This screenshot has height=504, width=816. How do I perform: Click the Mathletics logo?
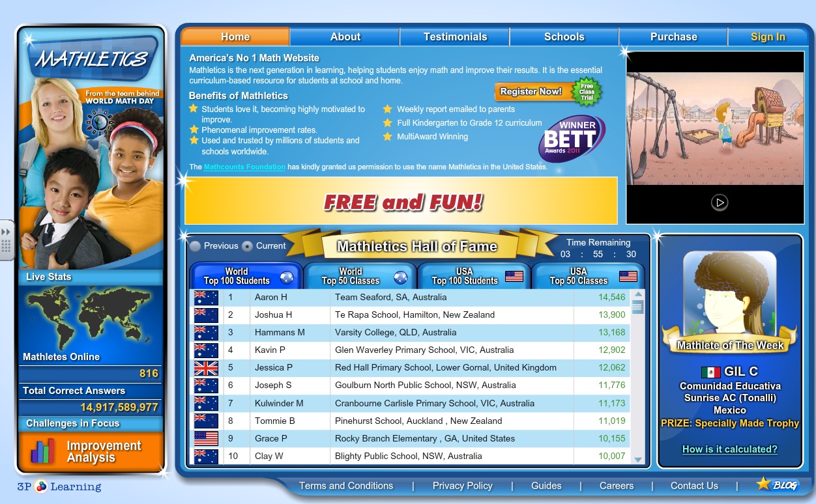[91, 60]
